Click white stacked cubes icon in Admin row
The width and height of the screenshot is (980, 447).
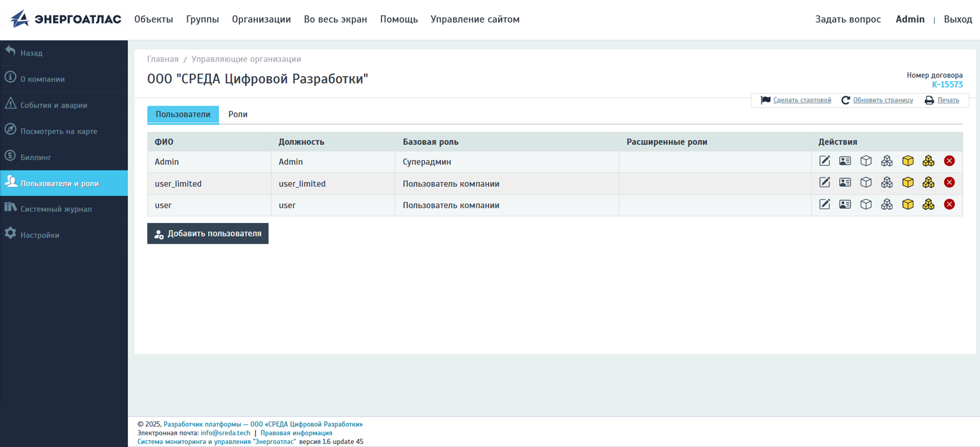point(887,161)
